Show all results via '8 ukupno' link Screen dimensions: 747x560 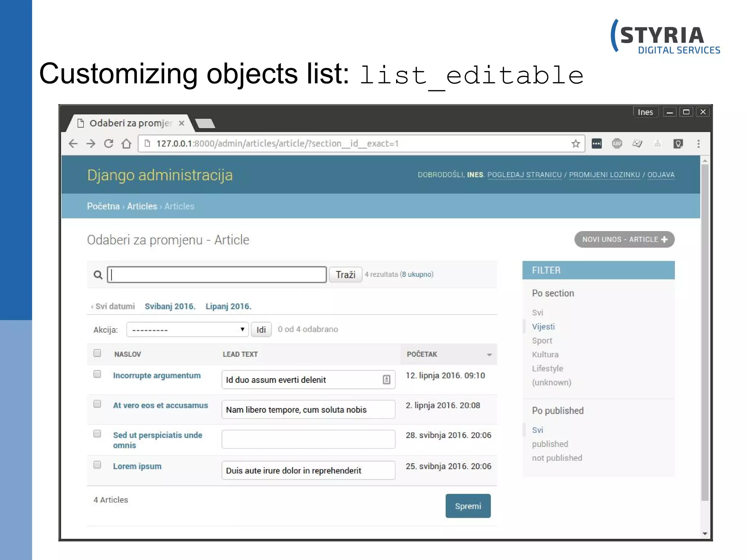pos(417,274)
